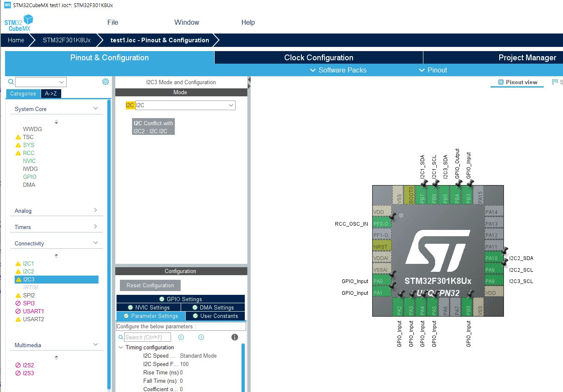Click the search magnifier icon in left panel

tap(11, 82)
